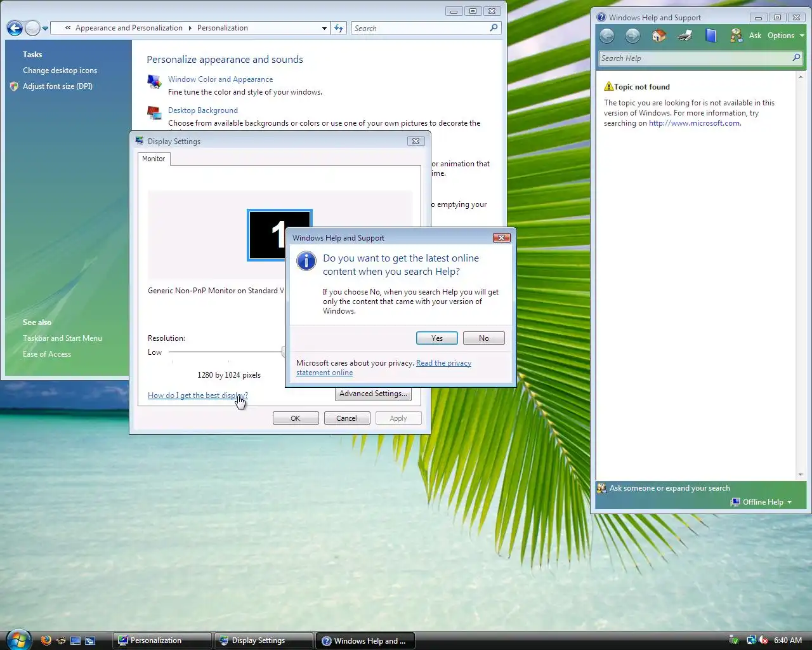Click OK in Display Settings
This screenshot has width=812, height=650.
point(296,418)
